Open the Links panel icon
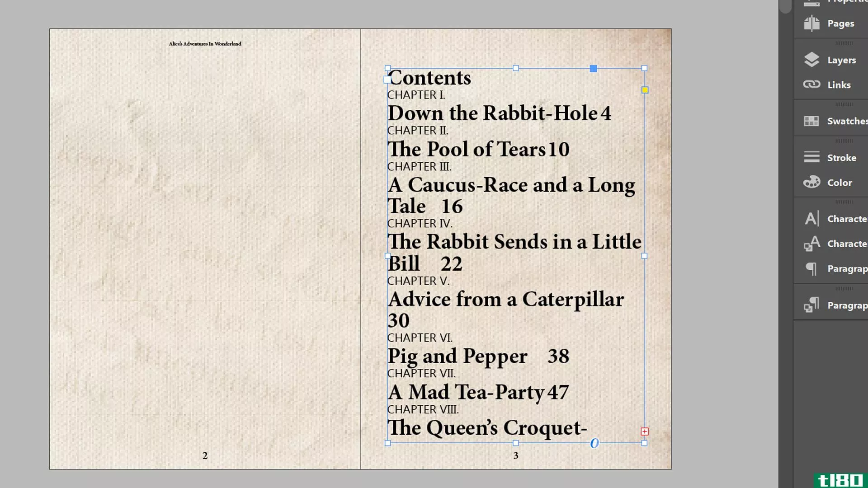 tap(812, 84)
